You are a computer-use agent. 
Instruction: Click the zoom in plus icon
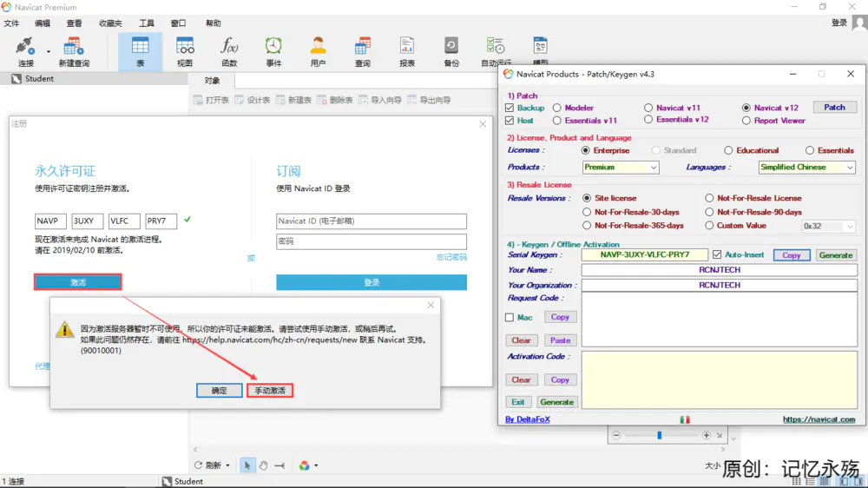pyautogui.click(x=707, y=435)
